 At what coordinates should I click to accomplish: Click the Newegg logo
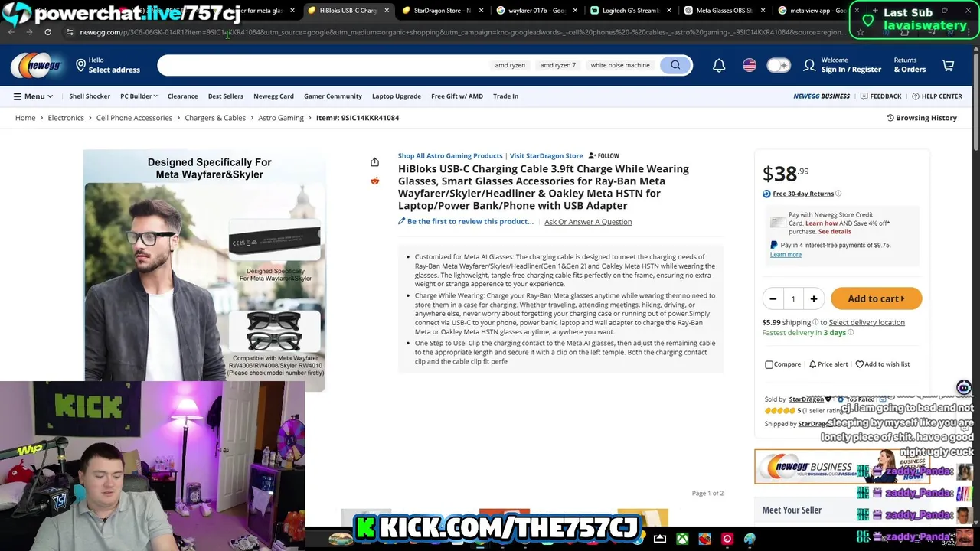pyautogui.click(x=37, y=65)
